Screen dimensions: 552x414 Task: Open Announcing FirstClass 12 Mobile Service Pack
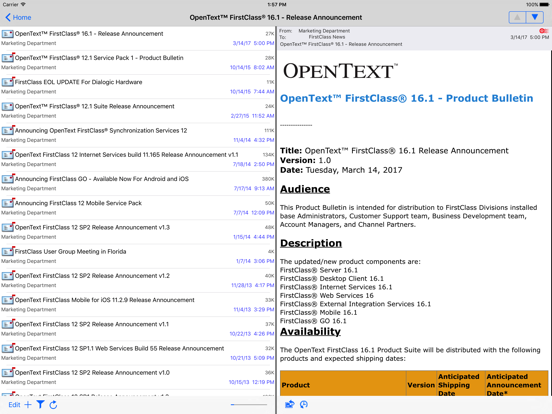137,208
